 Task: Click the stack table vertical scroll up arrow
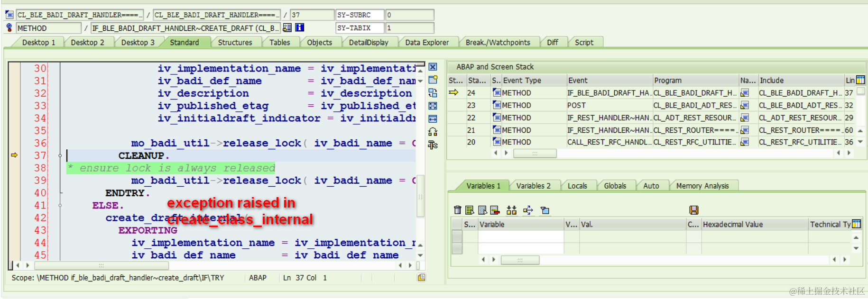[860, 130]
